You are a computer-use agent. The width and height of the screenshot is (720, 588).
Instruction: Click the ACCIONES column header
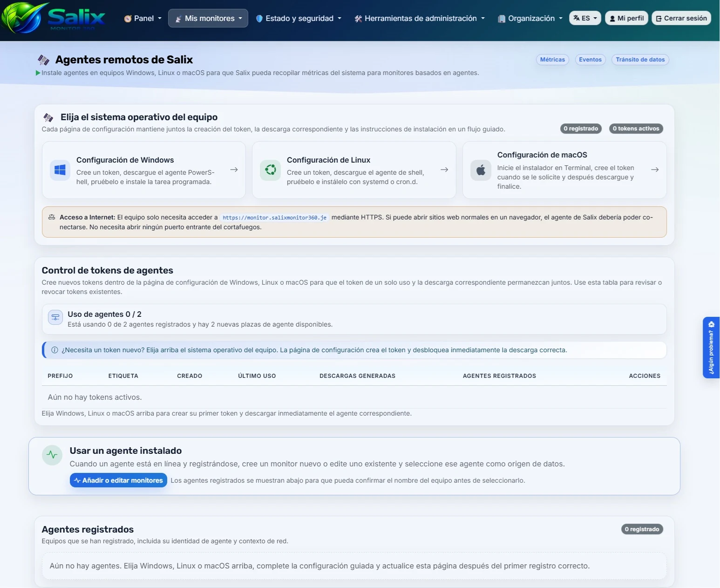tap(645, 376)
